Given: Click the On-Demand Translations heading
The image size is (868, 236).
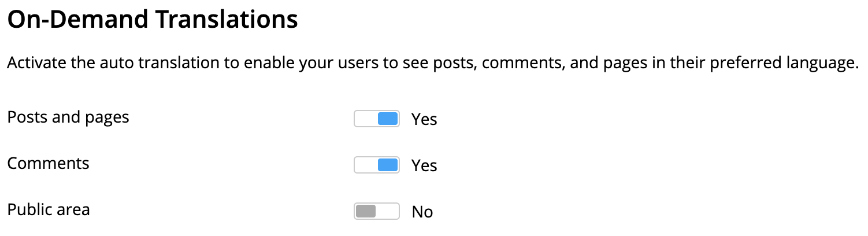Looking at the screenshot, I should pos(153,21).
